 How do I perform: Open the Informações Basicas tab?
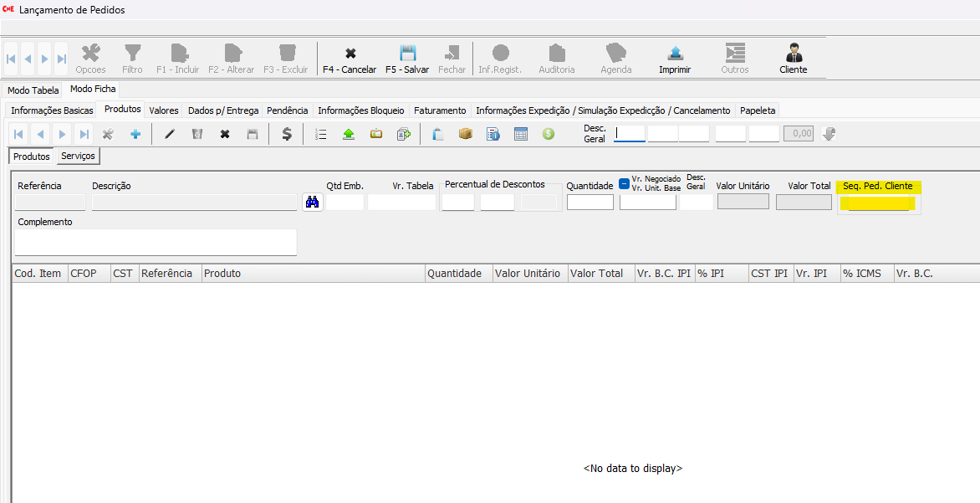(x=52, y=110)
